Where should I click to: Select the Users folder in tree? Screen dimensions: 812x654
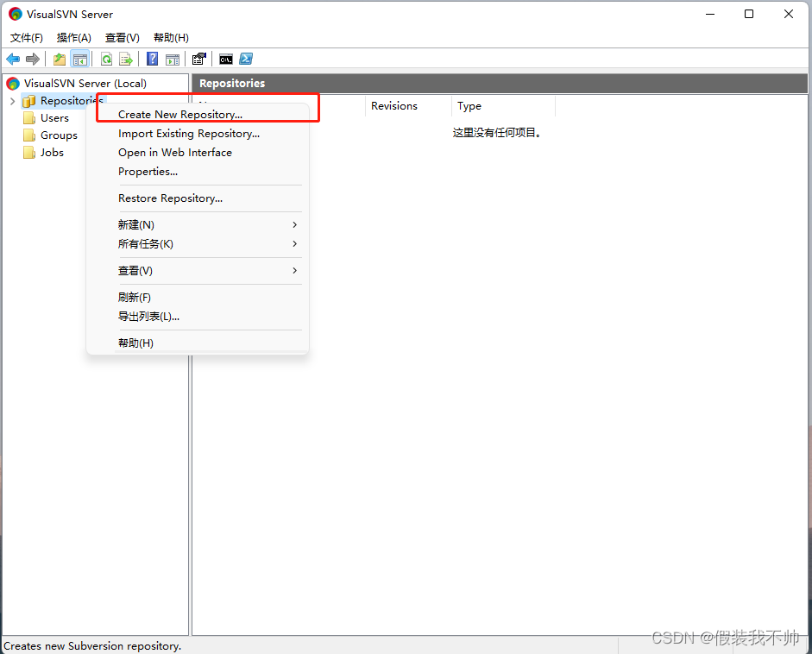(x=54, y=118)
